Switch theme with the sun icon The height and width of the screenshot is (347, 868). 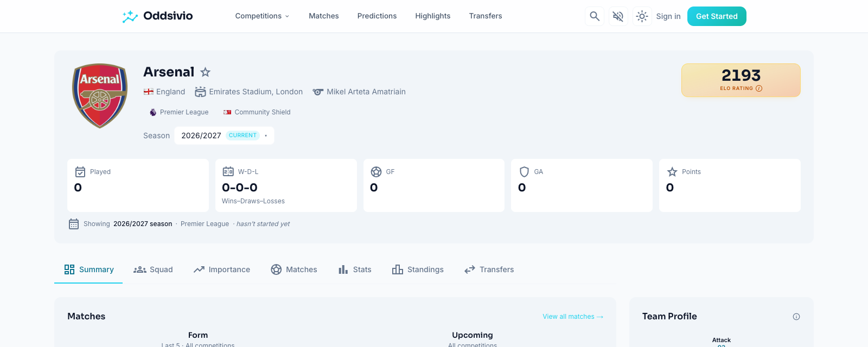[x=642, y=16]
